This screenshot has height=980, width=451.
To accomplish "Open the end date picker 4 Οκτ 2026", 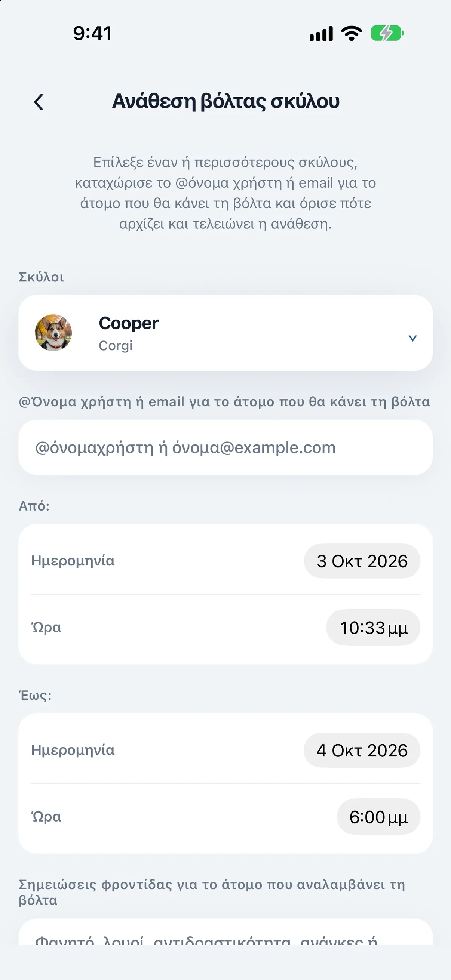I will (x=362, y=750).
